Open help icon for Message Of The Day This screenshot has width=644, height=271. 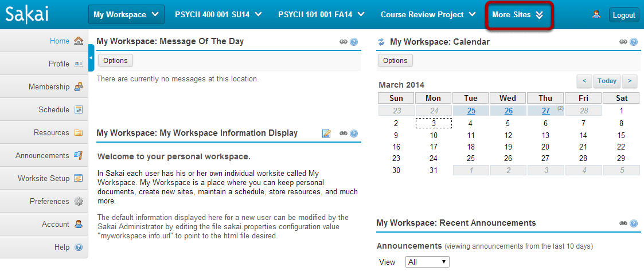354,42
